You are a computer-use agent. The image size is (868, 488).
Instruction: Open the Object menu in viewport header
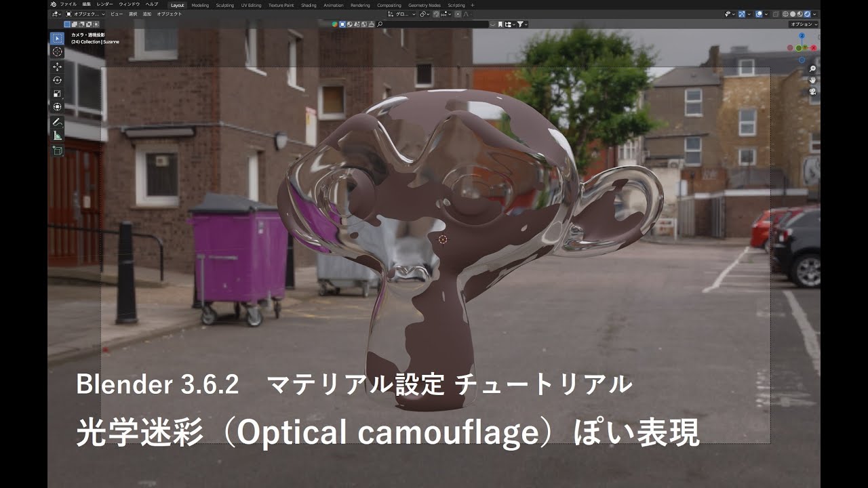[x=170, y=14]
